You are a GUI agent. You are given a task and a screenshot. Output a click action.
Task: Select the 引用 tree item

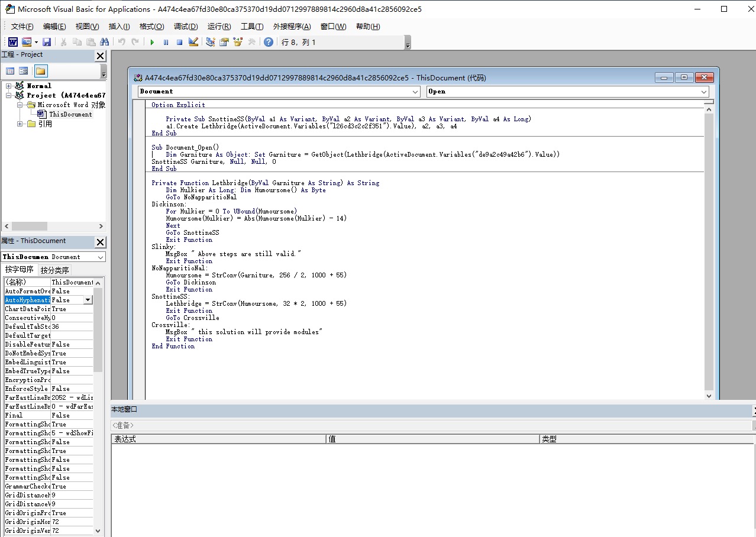45,124
